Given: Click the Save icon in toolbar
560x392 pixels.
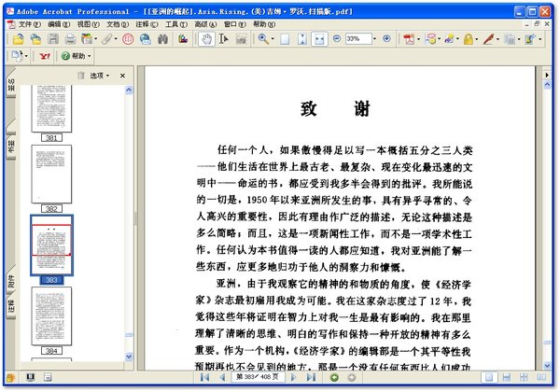Looking at the screenshot, I should pyautogui.click(x=52, y=39).
